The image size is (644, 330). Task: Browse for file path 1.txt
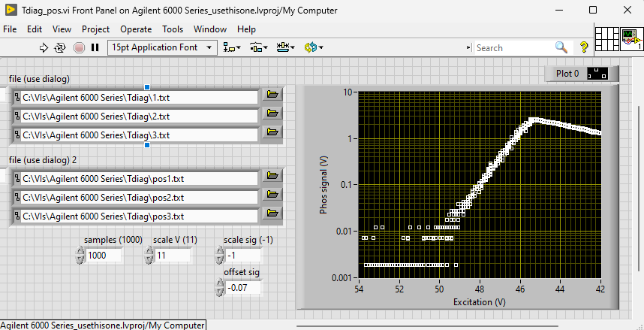(272, 95)
